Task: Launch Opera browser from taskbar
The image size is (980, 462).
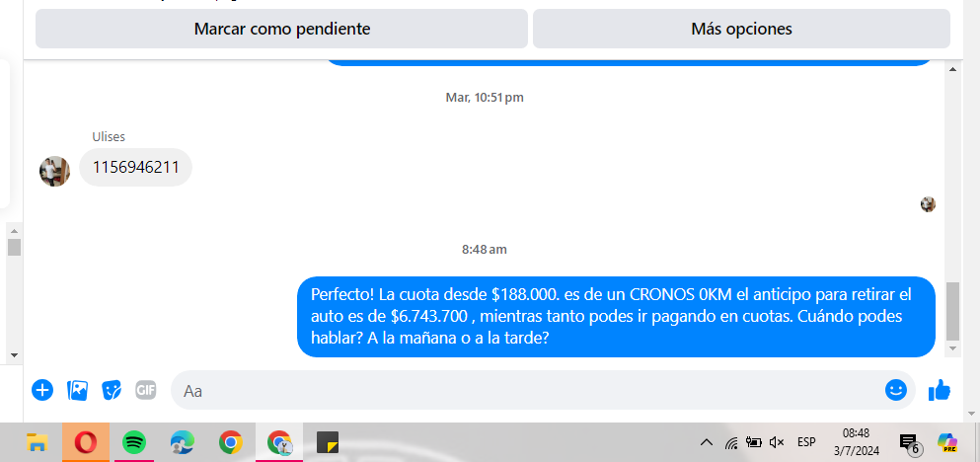Action: (86, 442)
